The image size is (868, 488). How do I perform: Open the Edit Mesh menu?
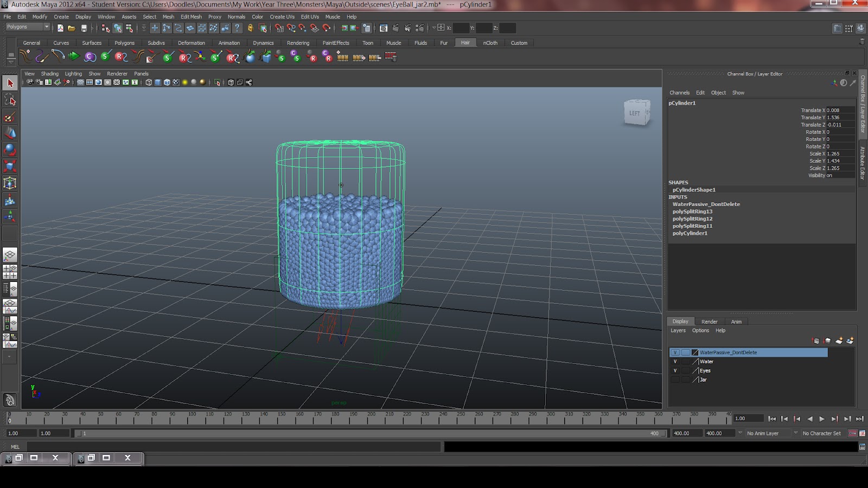click(x=191, y=17)
